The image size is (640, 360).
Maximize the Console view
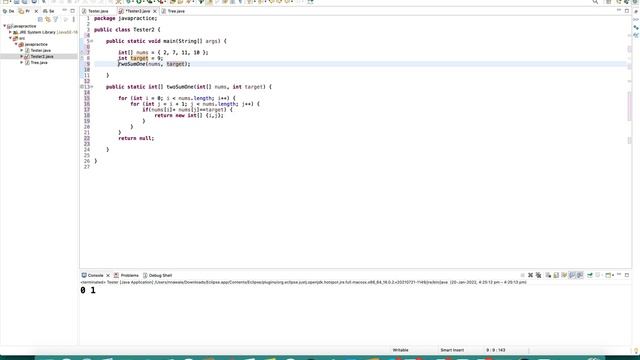pos(627,275)
